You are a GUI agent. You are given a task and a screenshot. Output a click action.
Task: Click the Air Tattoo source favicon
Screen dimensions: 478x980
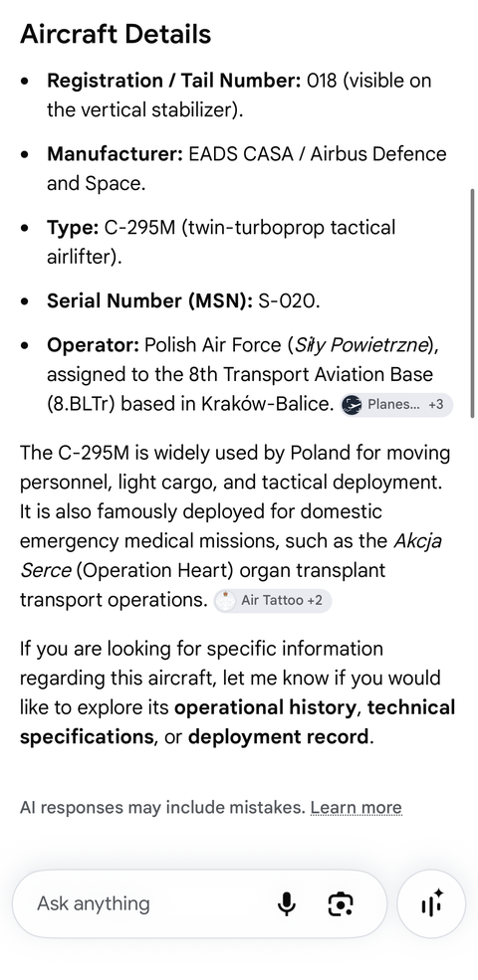point(225,601)
